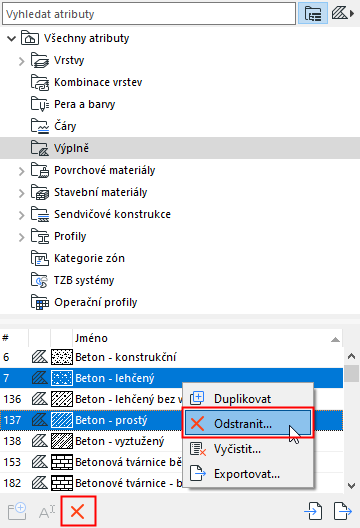
Task: Expand the Vrstvy folder
Action: coord(22,61)
